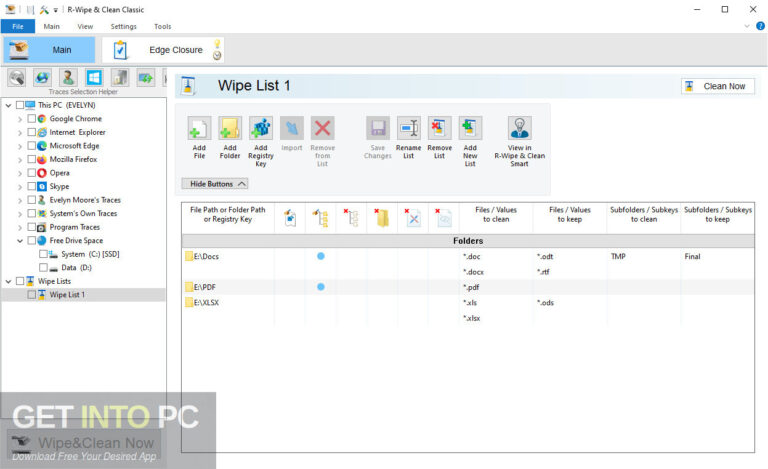Click the Google Chrome icon in tree
The height and width of the screenshot is (469, 768).
point(42,118)
